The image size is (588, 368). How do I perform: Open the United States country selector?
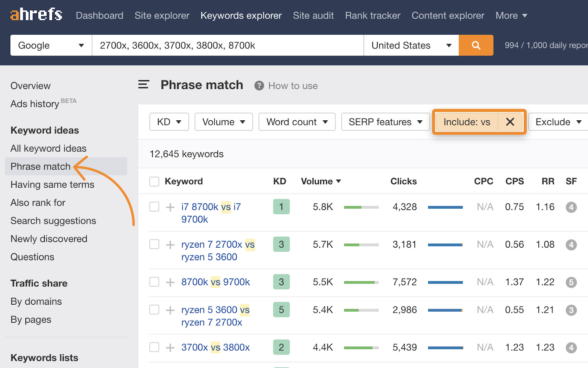click(x=411, y=45)
